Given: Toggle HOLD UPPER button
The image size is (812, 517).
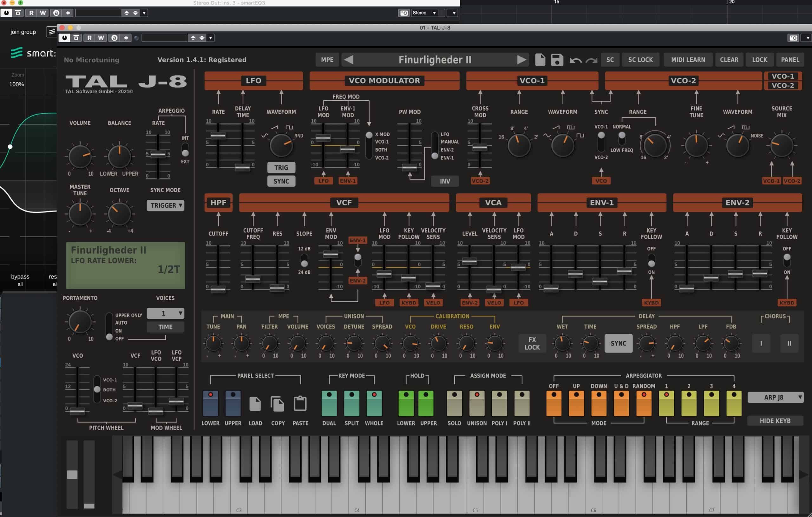Looking at the screenshot, I should [x=426, y=403].
